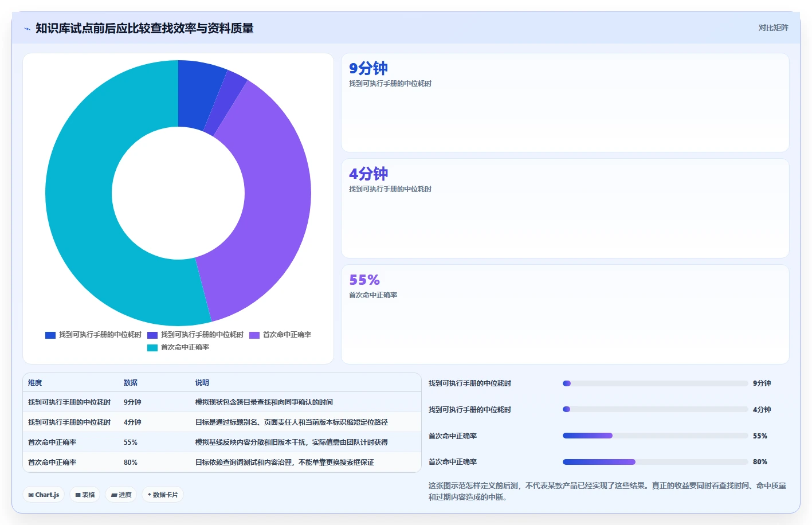The height and width of the screenshot is (525, 812).
Task: Click the footnote paragraph starting 这张图示范怎样定义前后测
Action: tap(607, 491)
